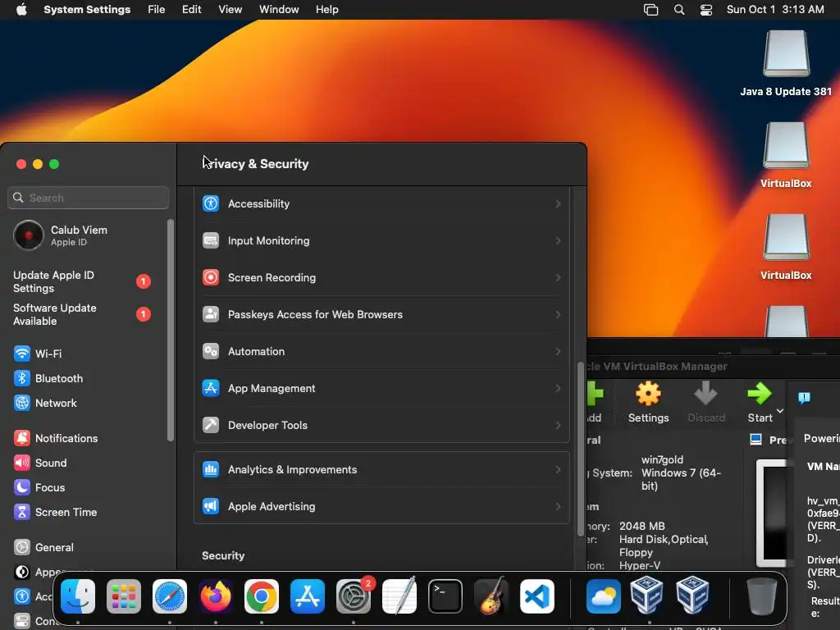The image size is (840, 630).
Task: Open the System Settings menu
Action: point(87,10)
